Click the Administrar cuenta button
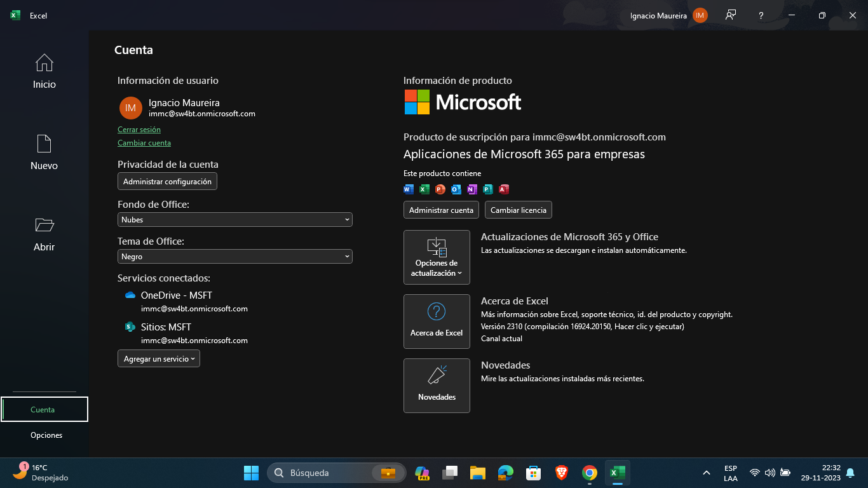868x488 pixels. (x=441, y=210)
